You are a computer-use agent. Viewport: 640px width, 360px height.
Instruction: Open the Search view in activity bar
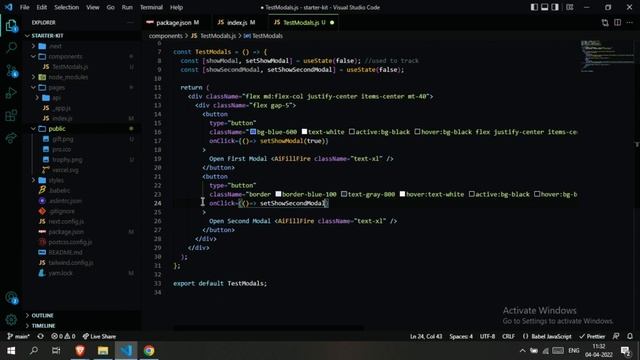tap(11, 47)
